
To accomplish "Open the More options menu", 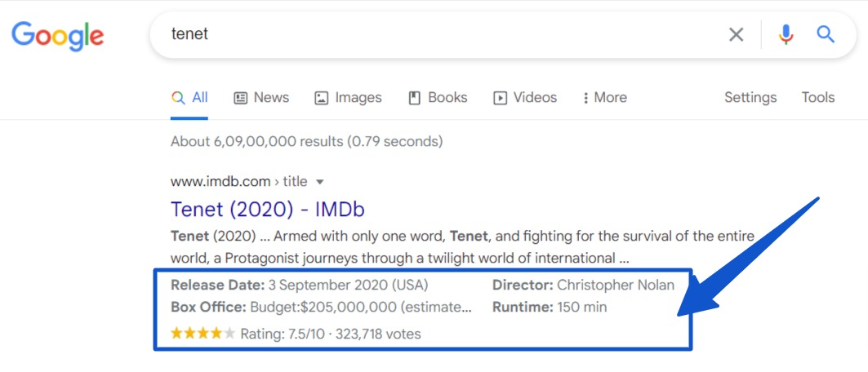I will 605,98.
